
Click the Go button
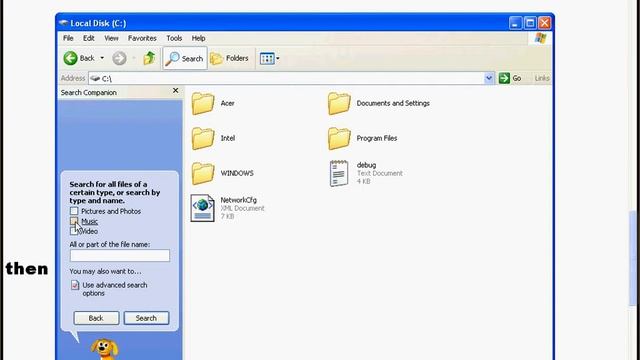tap(510, 78)
